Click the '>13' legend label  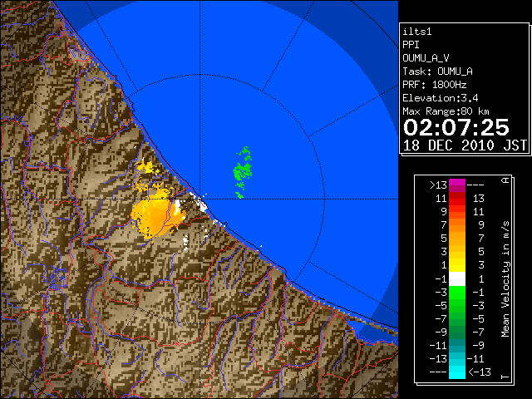click(x=438, y=185)
